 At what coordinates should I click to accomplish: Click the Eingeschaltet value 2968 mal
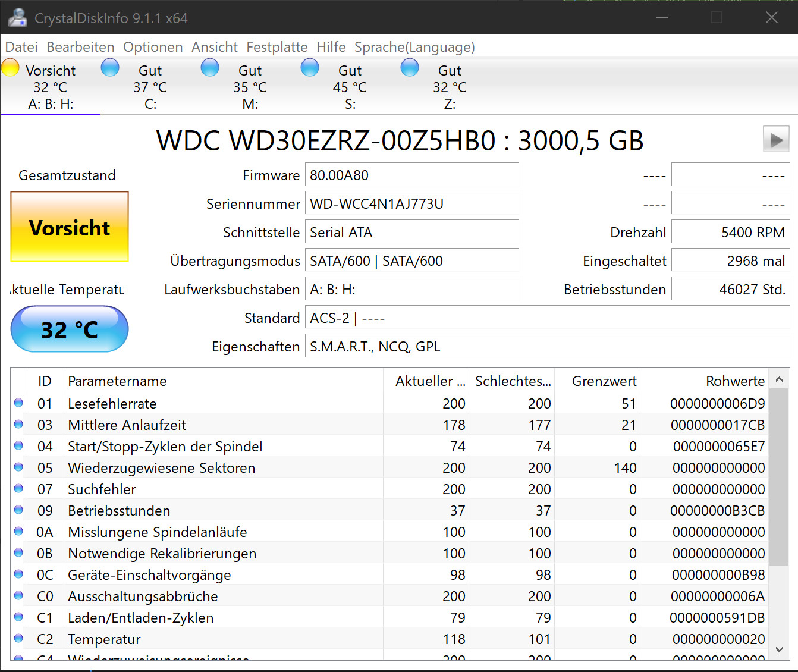pos(730,261)
